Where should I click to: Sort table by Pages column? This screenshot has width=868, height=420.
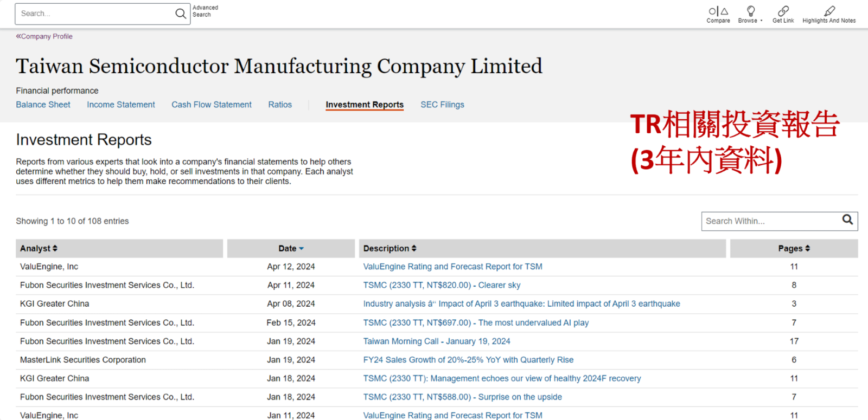(807, 248)
